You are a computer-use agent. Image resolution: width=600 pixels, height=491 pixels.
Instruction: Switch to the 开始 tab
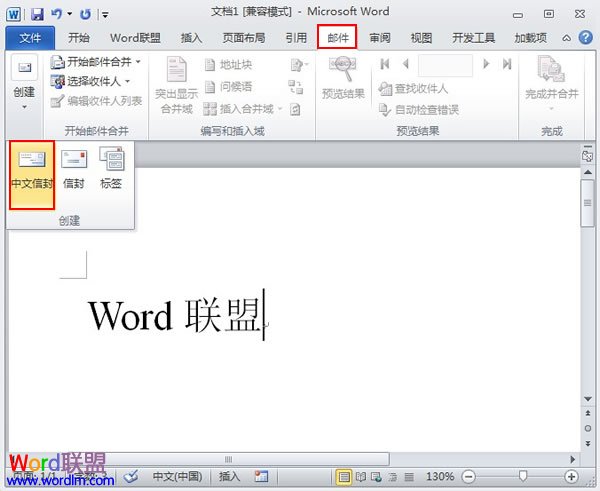click(x=79, y=38)
